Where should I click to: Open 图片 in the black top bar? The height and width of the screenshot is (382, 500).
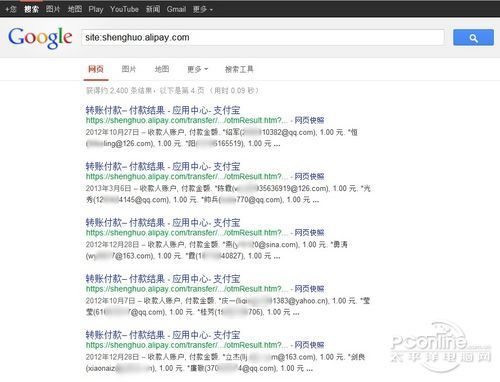[x=53, y=9]
